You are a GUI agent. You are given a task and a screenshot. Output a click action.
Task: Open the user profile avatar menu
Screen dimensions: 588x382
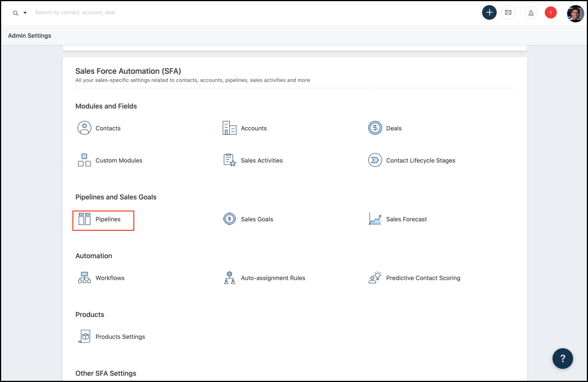[575, 14]
